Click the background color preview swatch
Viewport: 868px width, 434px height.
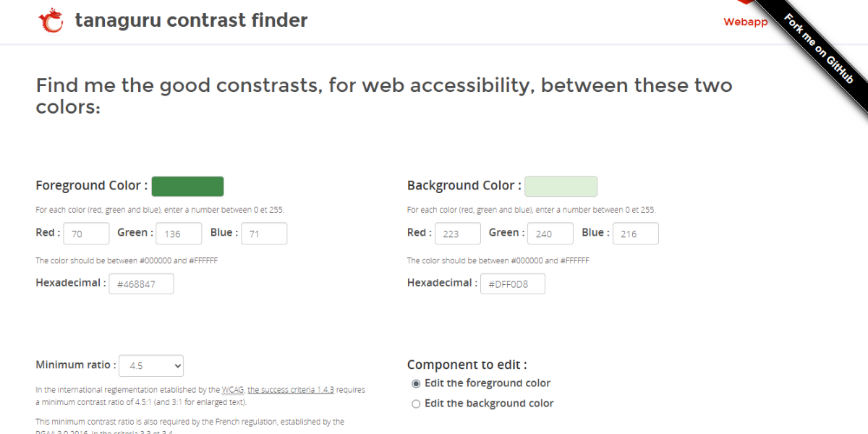[561, 186]
